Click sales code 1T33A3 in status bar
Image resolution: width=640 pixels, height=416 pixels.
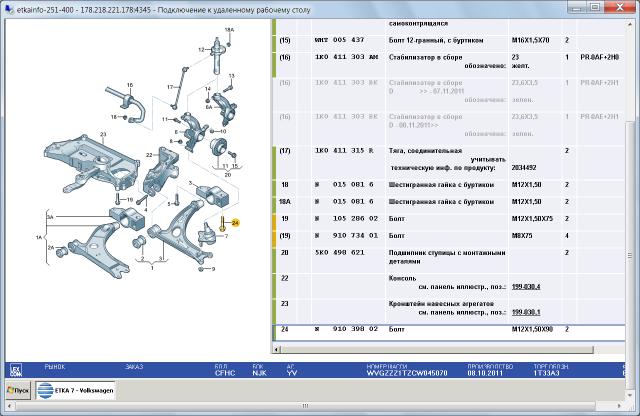click(x=547, y=373)
